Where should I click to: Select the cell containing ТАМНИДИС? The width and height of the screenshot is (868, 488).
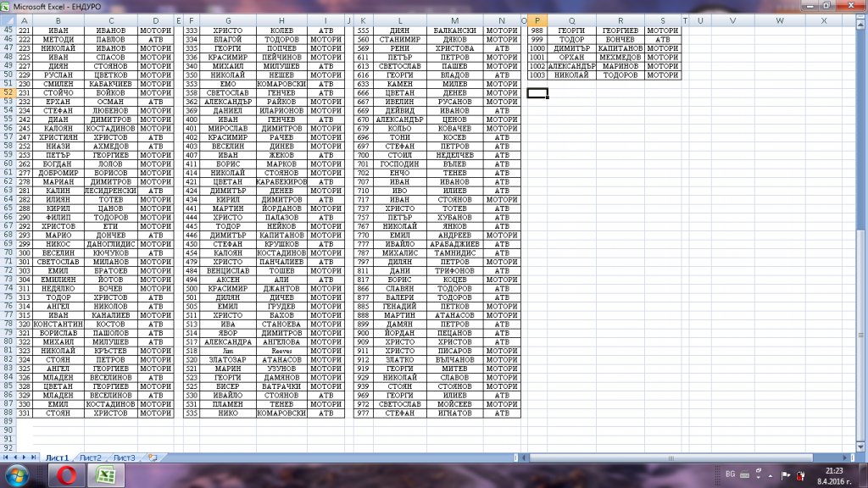pyautogui.click(x=455, y=252)
